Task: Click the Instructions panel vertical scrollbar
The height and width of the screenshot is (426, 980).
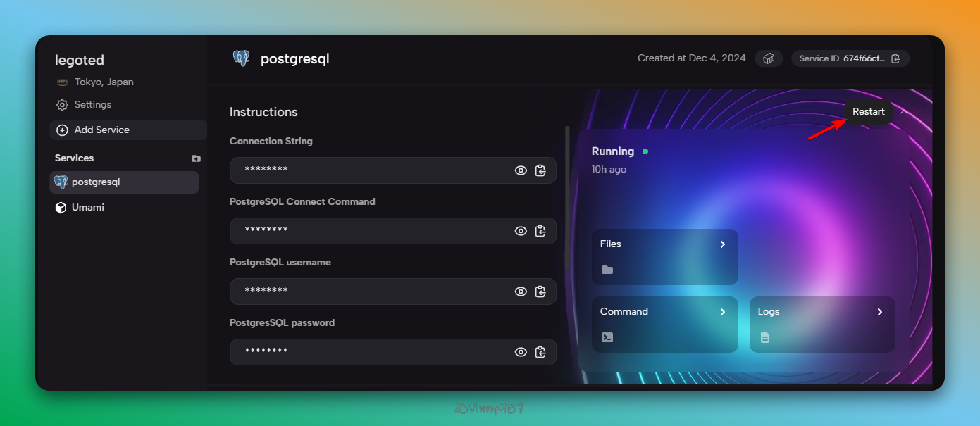Action: [x=567, y=211]
